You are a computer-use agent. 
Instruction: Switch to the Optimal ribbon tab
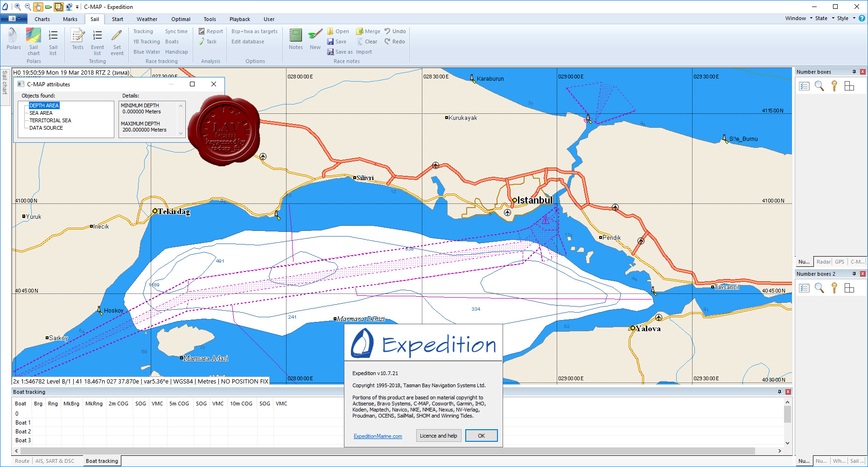(181, 19)
